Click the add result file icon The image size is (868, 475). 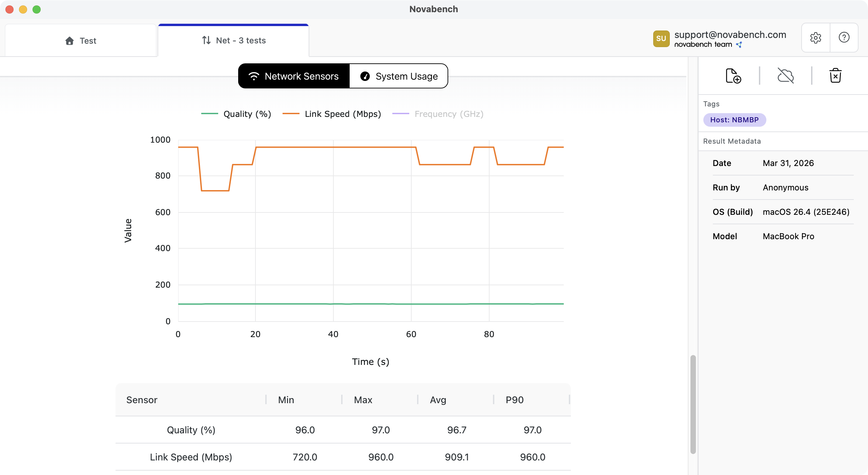(732, 75)
